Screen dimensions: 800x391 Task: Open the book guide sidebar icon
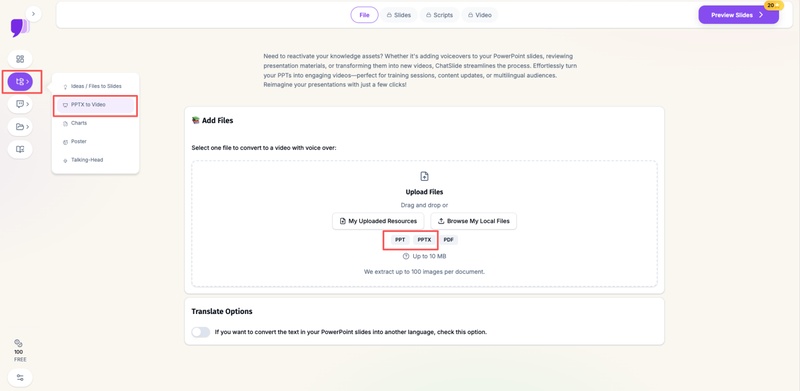(20, 149)
